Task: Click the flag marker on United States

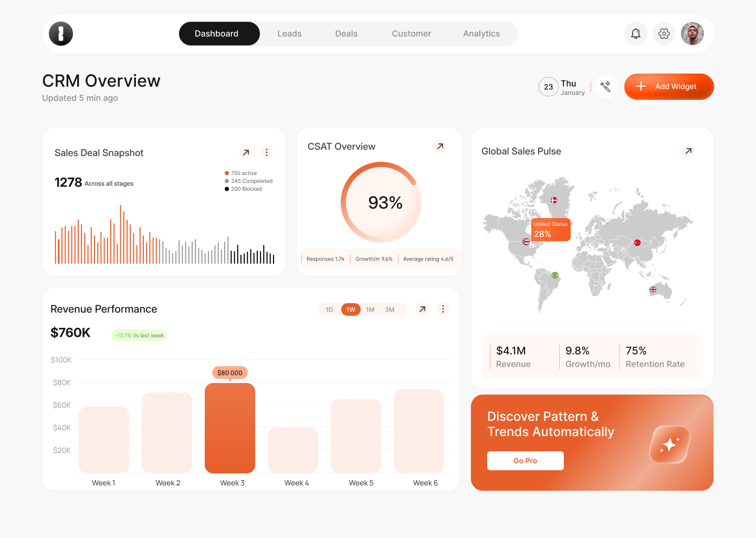Action: tap(526, 242)
